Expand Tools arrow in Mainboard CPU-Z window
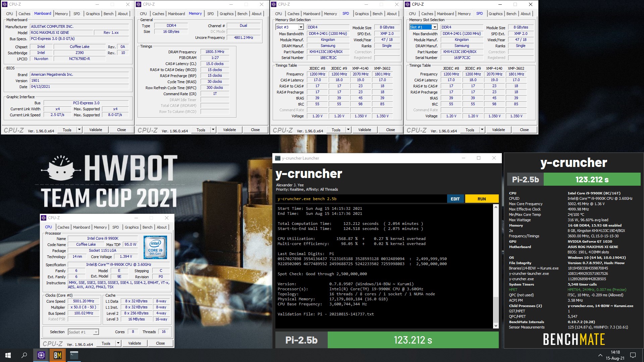The image size is (644, 362). coord(79,130)
